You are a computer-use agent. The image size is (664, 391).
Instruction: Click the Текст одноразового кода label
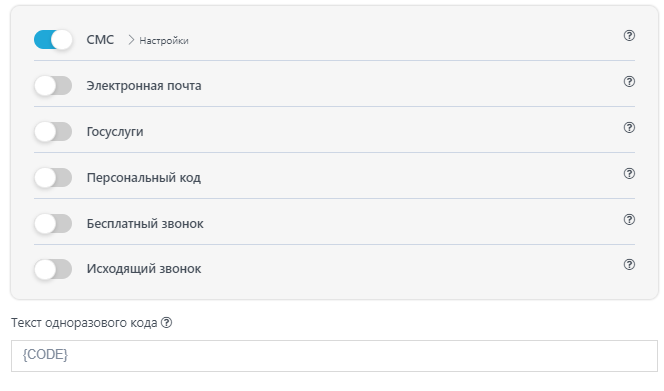coord(84,323)
